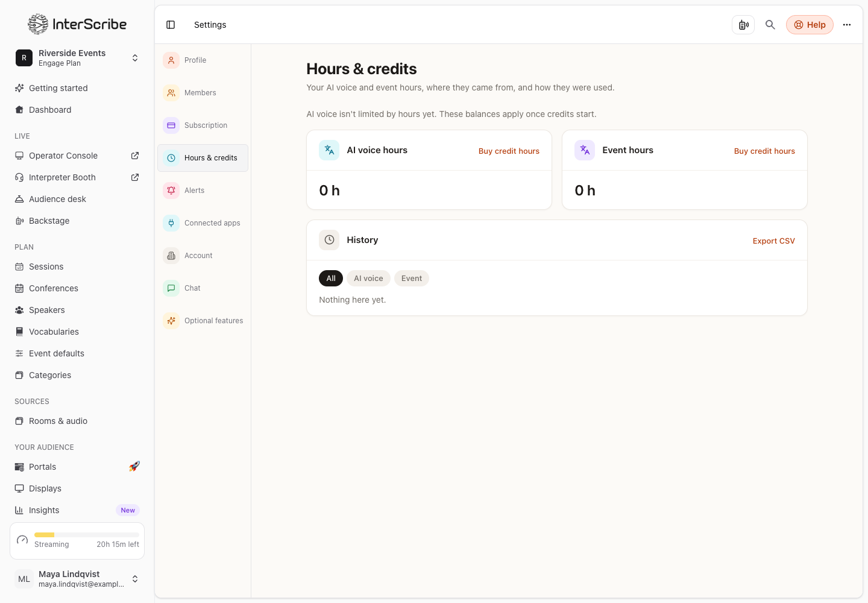Image resolution: width=868 pixels, height=603 pixels.
Task: Open Insights page
Action: pyautogui.click(x=77, y=510)
